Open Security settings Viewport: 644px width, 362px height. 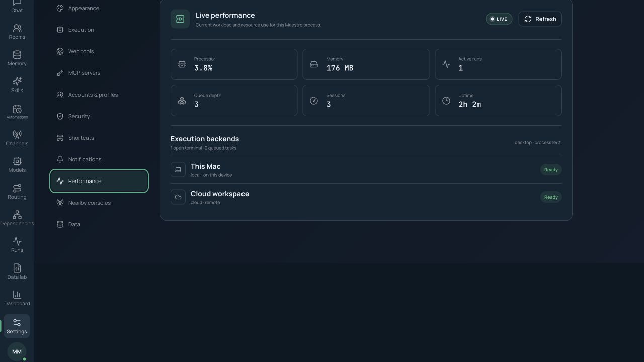point(99,116)
